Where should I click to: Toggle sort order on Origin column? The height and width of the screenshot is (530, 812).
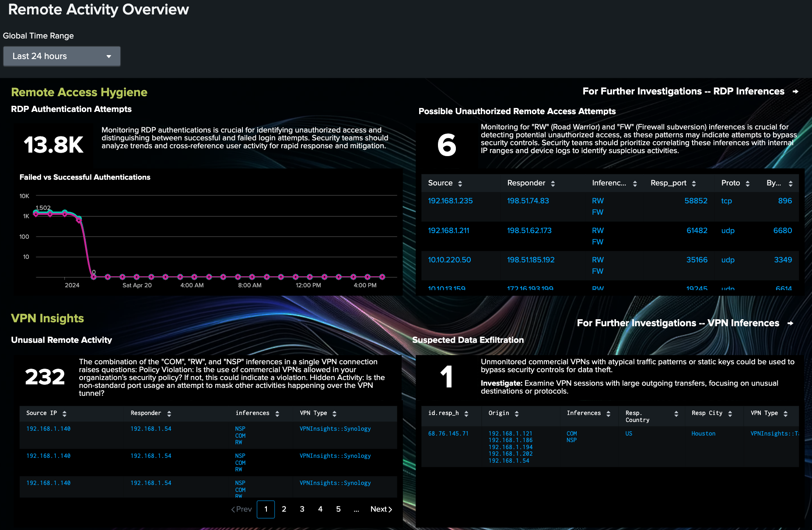517,413
